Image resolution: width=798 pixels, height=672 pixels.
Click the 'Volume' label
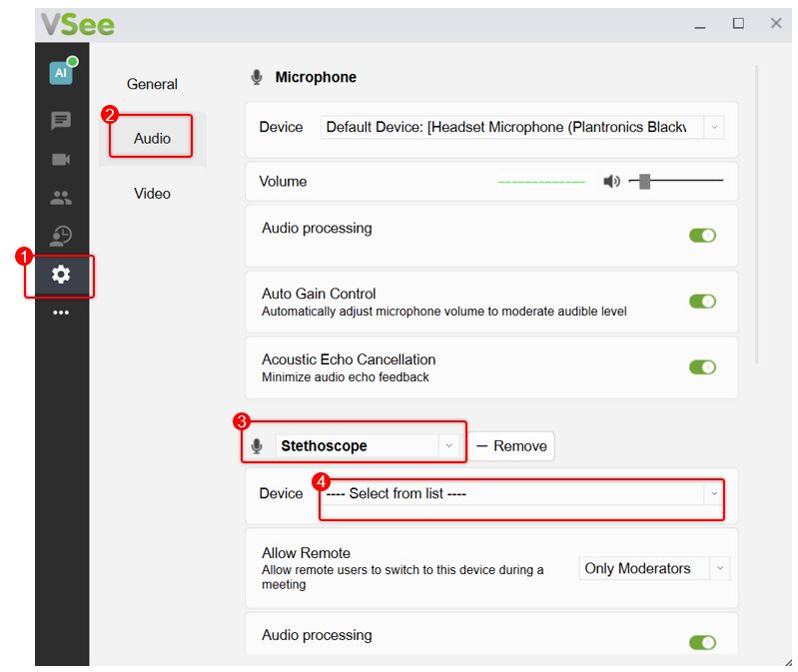coord(283,182)
